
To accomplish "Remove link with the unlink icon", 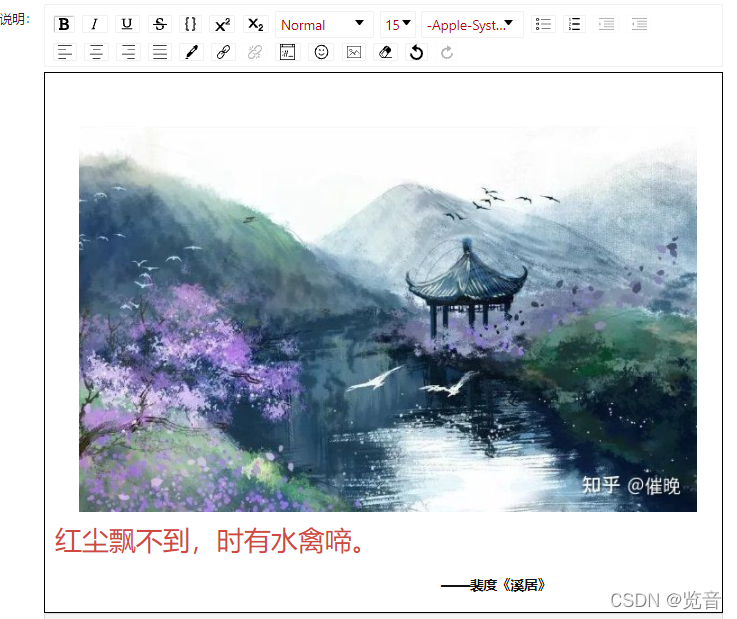I will tap(255, 52).
